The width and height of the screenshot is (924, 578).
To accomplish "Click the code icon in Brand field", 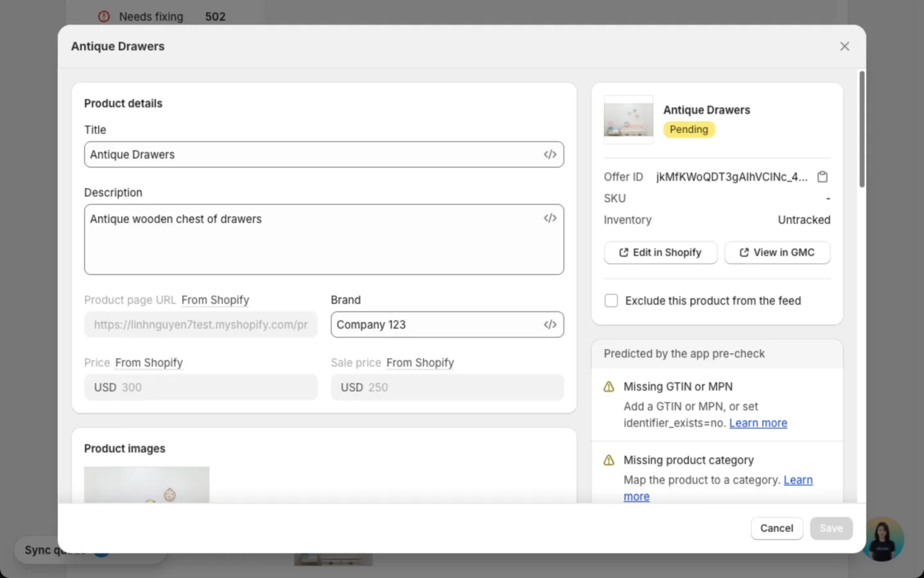I will point(550,324).
